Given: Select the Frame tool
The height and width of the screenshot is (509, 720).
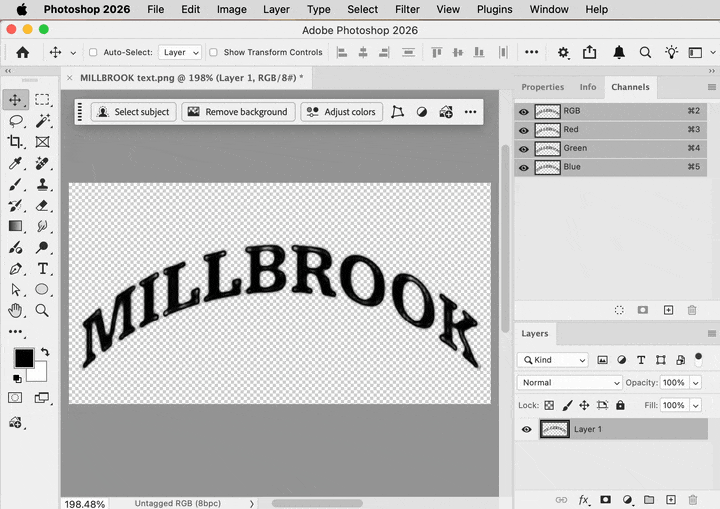Looking at the screenshot, I should pos(42,142).
